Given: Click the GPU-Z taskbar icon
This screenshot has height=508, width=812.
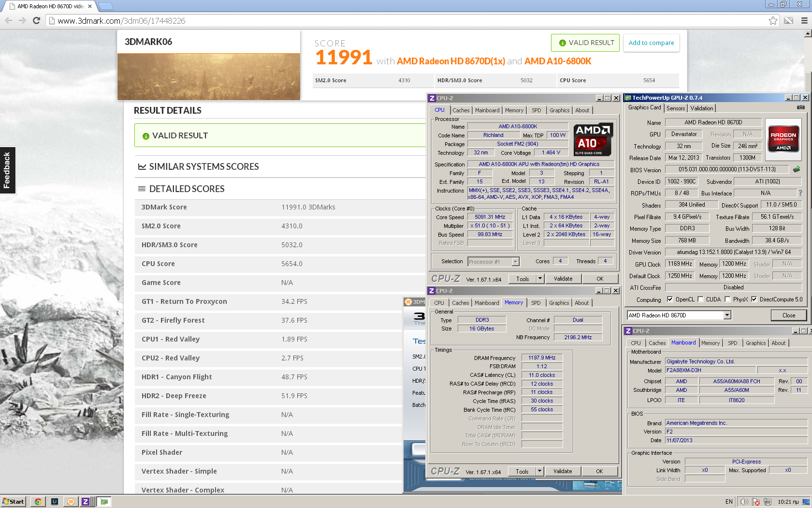Looking at the screenshot, I should 104,502.
